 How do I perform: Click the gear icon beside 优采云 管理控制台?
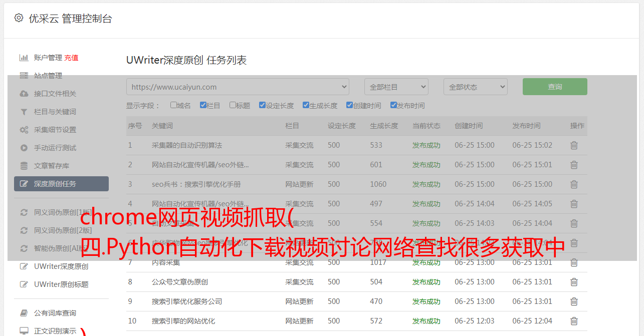[19, 18]
